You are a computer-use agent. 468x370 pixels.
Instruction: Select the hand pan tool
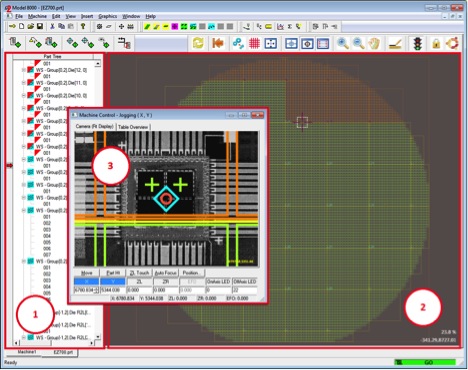pos(374,43)
